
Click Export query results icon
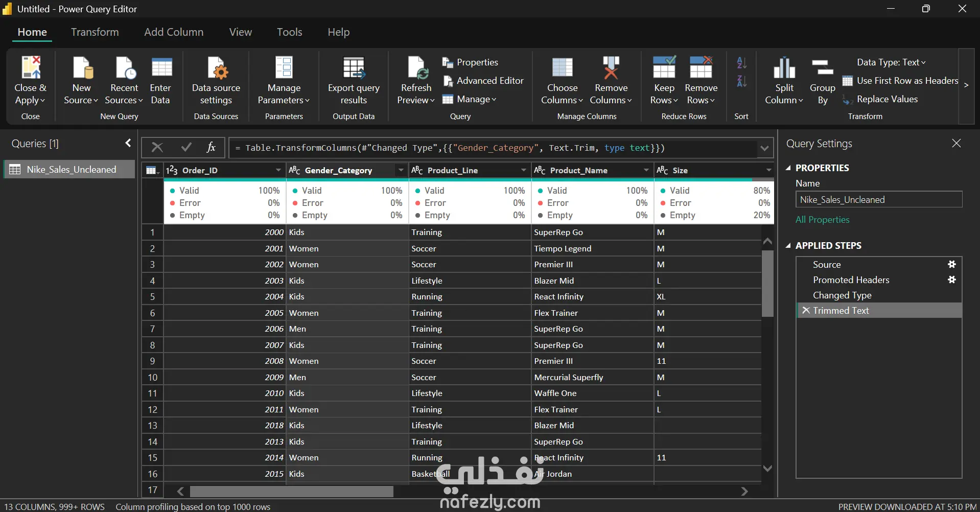point(354,67)
